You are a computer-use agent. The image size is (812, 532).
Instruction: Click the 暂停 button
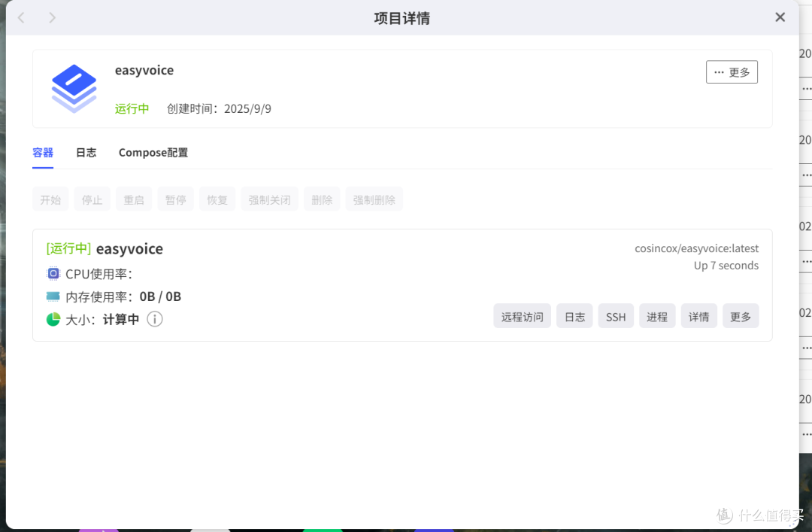(175, 199)
